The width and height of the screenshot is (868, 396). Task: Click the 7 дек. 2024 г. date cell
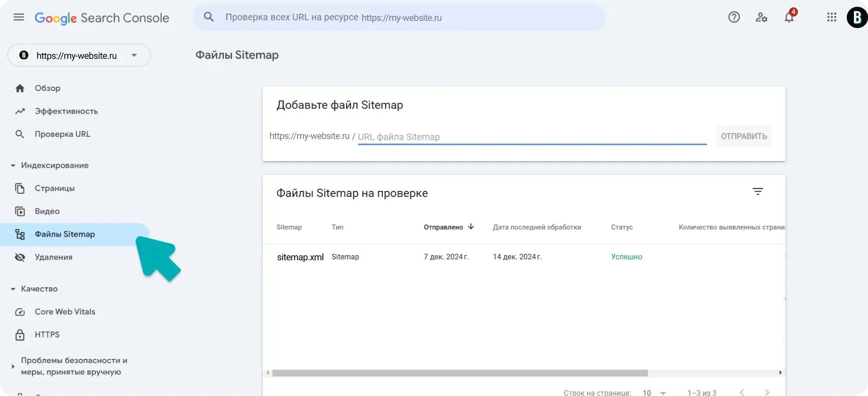(x=446, y=257)
